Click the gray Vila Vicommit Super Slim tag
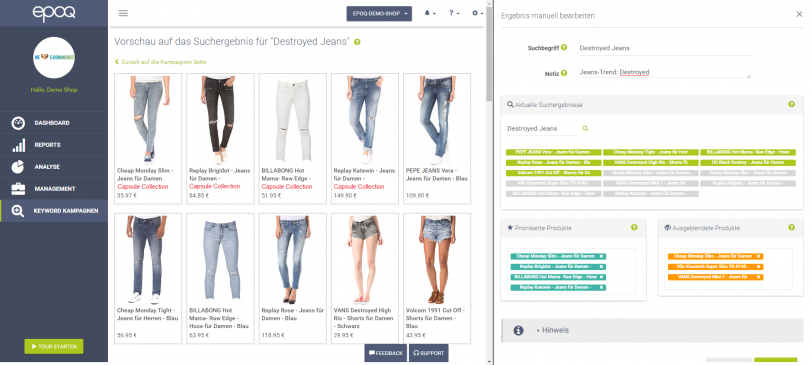The height and width of the screenshot is (365, 812). 554,183
